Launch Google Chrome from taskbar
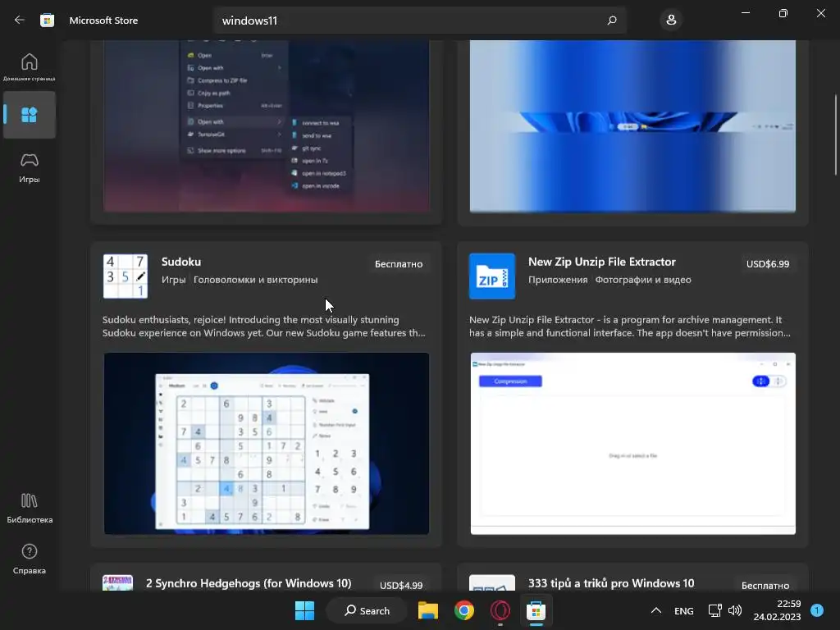The image size is (840, 630). tap(464, 610)
